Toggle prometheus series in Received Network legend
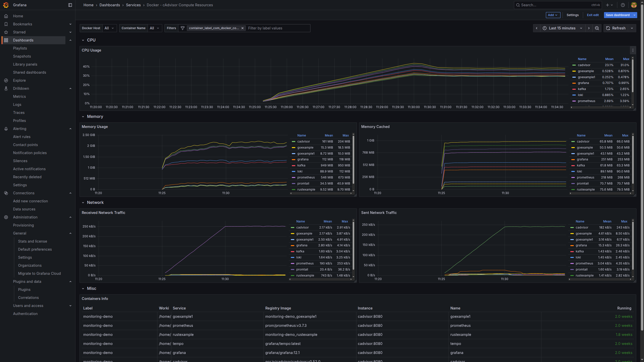The image size is (644, 362). pos(305,263)
